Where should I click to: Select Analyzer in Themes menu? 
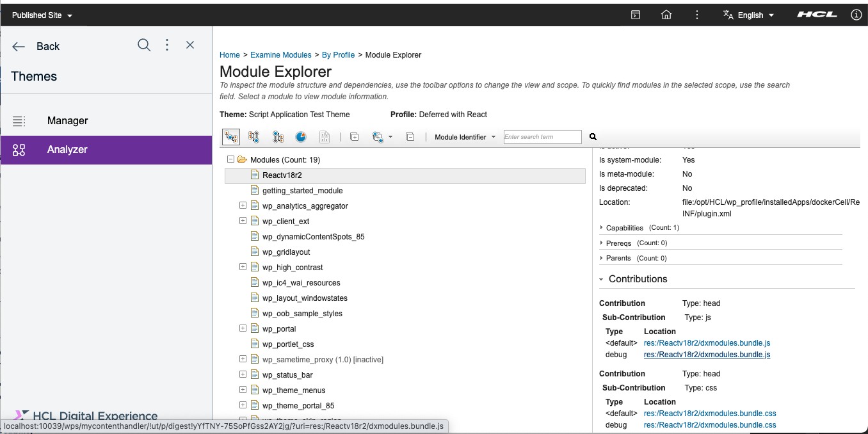click(67, 150)
